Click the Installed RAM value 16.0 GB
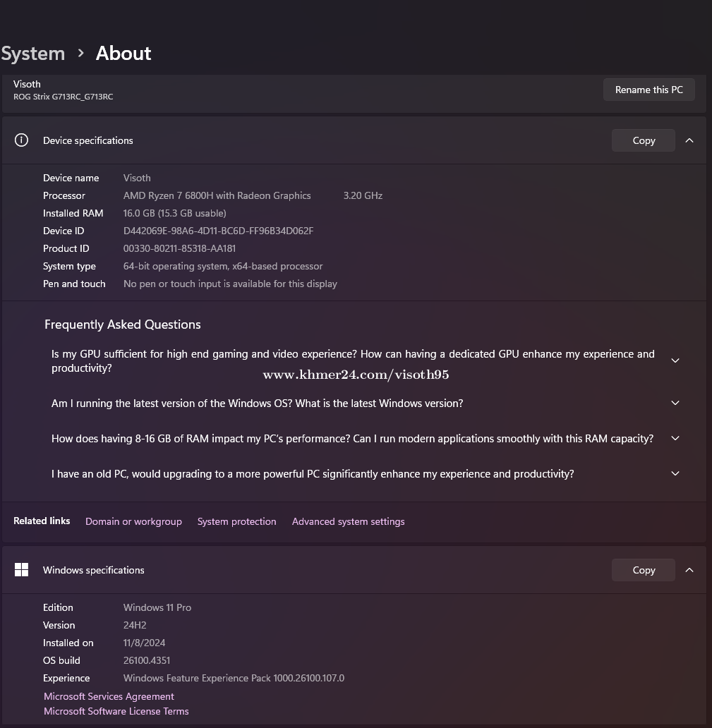The width and height of the screenshot is (712, 728). pos(174,213)
